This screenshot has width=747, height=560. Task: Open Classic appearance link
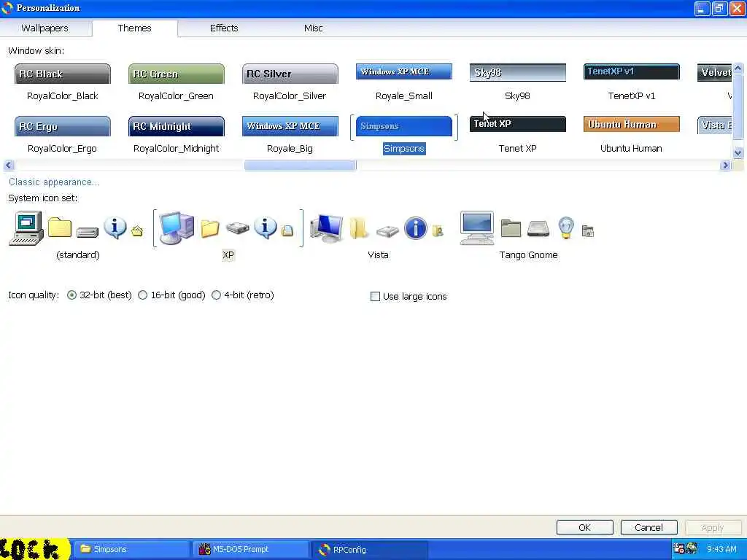pos(54,182)
